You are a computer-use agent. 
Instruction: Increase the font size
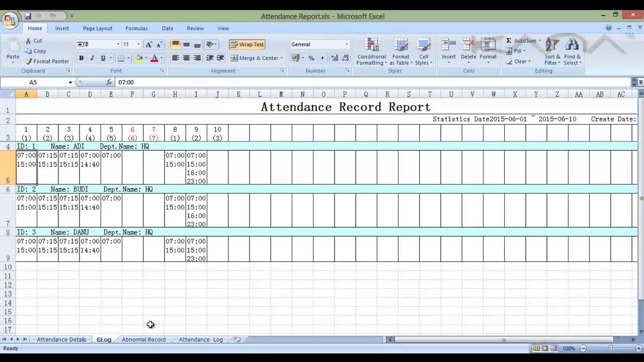(149, 44)
